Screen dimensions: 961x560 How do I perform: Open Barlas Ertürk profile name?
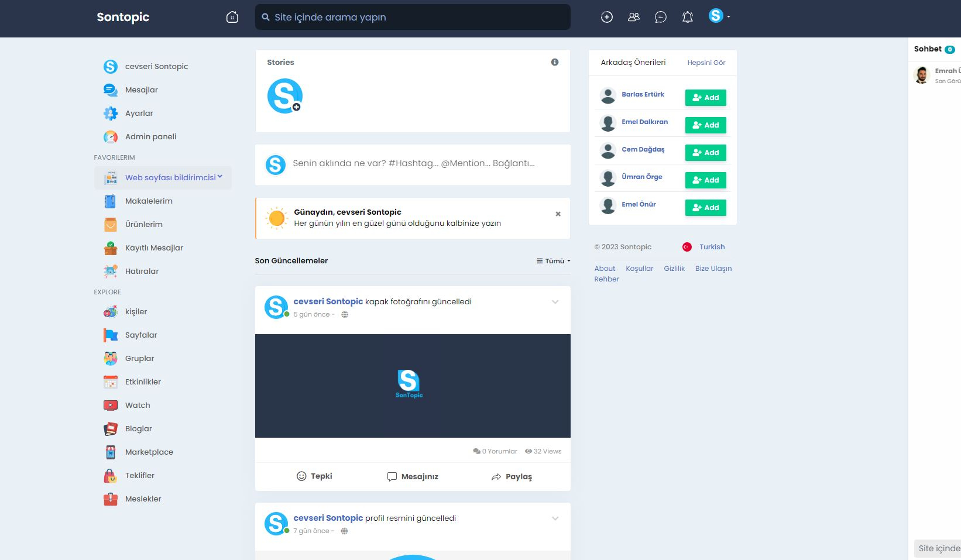pos(643,94)
